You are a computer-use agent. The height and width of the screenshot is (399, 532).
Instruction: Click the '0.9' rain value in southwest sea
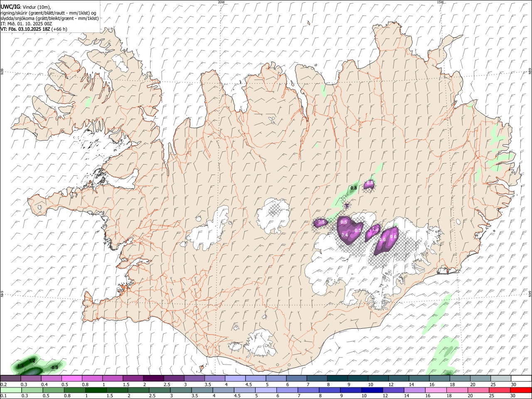pyautogui.click(x=54, y=367)
